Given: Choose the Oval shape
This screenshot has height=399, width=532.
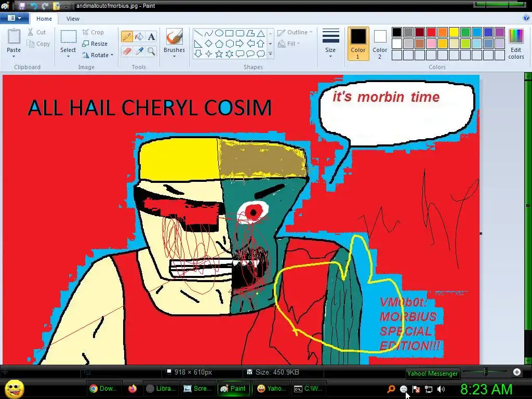Looking at the screenshot, I should (219, 33).
